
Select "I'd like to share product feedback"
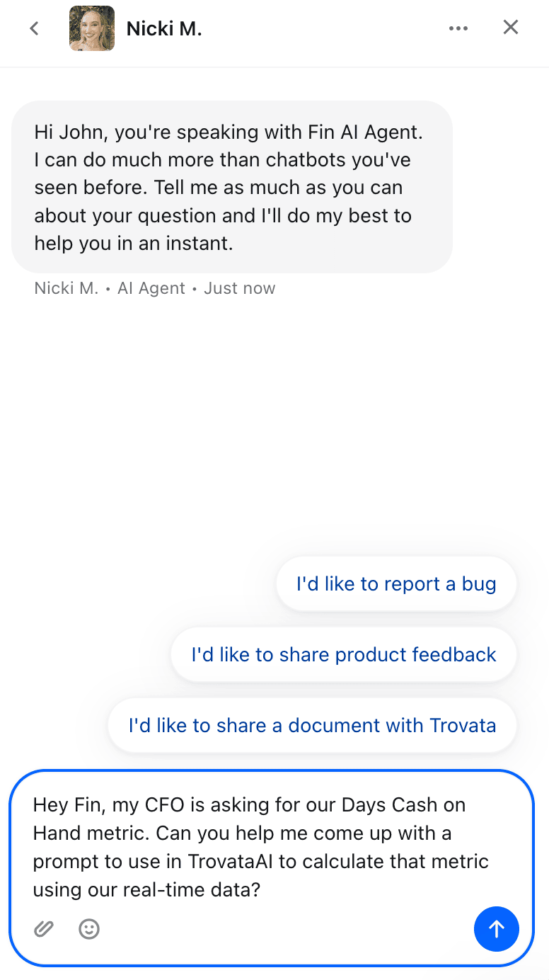click(x=344, y=654)
